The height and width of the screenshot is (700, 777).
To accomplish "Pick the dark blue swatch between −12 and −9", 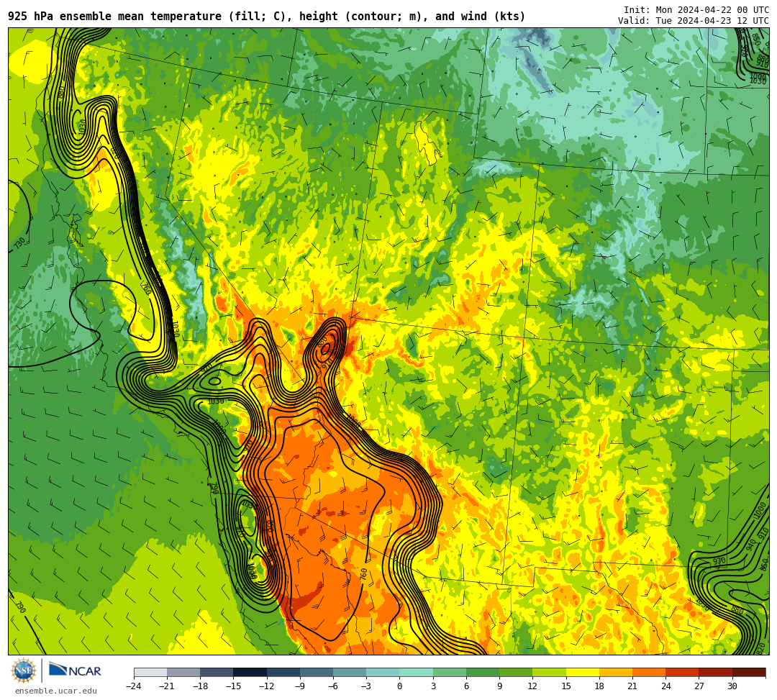I will point(283,672).
